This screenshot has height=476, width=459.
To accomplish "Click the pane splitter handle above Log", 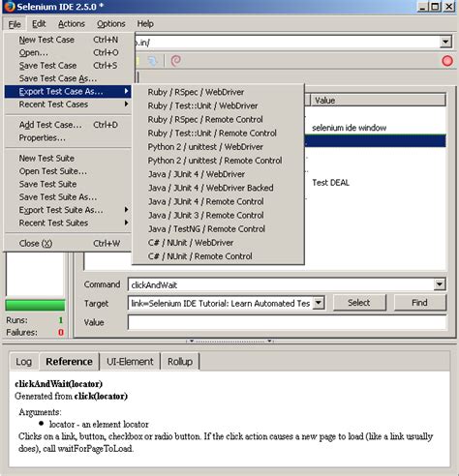I will click(229, 341).
